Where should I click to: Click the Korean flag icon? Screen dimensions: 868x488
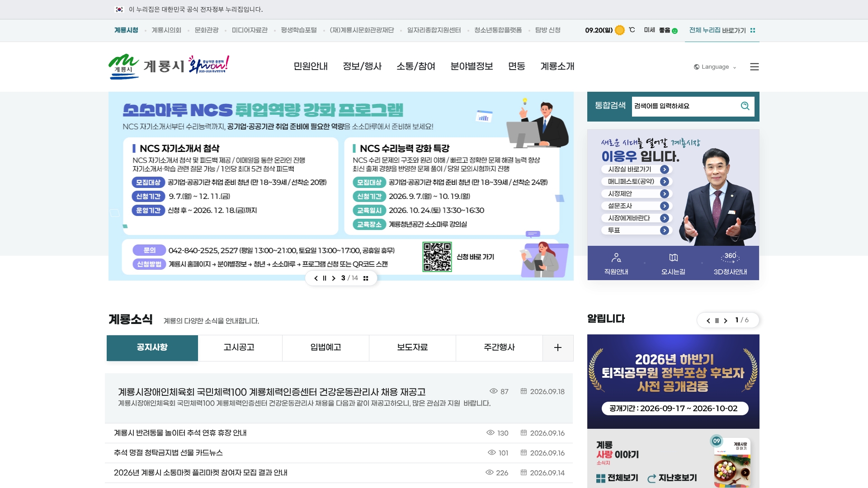(119, 9)
